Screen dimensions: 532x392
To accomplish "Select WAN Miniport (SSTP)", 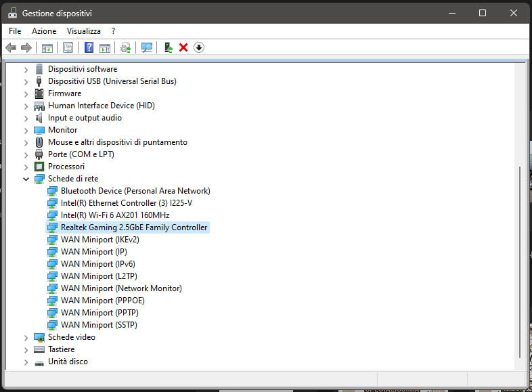I will pyautogui.click(x=99, y=325).
